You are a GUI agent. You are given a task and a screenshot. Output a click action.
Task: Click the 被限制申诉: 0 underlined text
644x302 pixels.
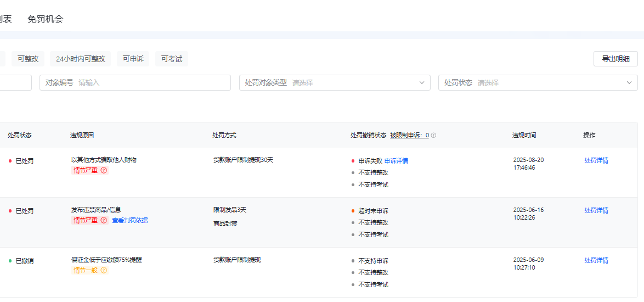click(409, 135)
